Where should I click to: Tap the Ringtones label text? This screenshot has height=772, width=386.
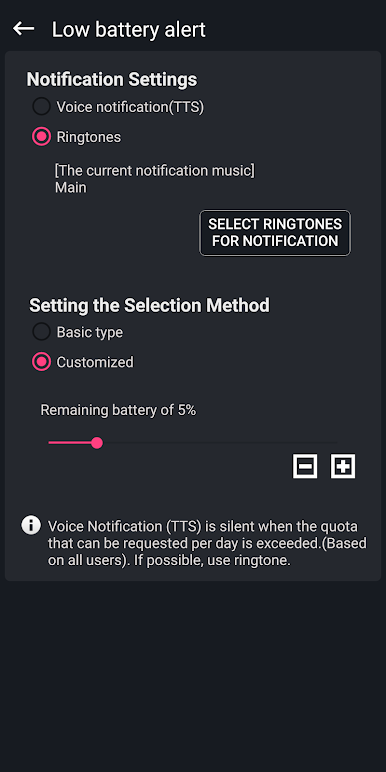[89, 137]
